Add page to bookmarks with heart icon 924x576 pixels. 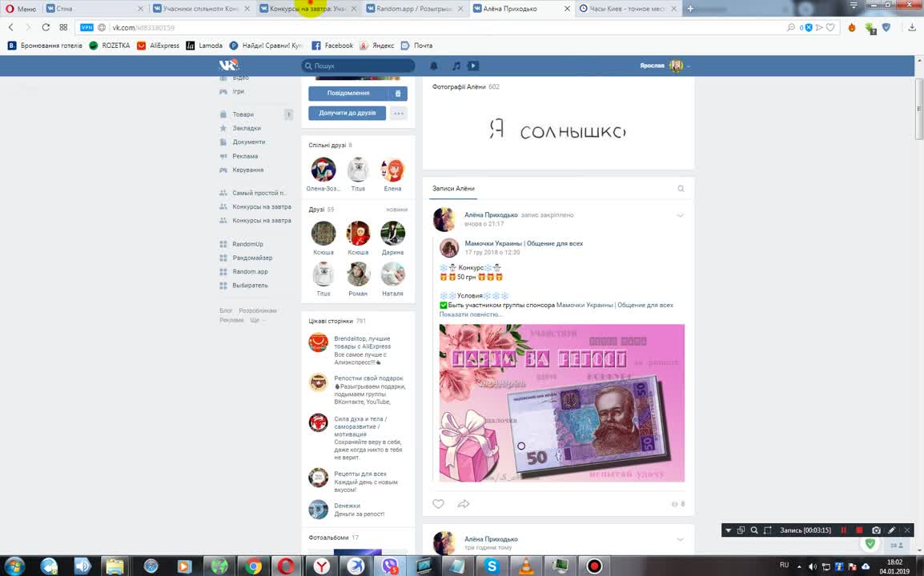pos(830,27)
